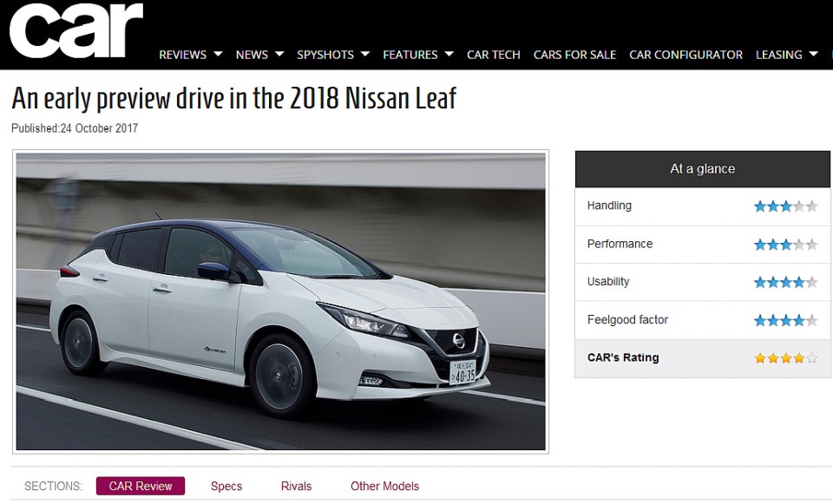
Task: Select the CAR Review section tab
Action: 141,486
